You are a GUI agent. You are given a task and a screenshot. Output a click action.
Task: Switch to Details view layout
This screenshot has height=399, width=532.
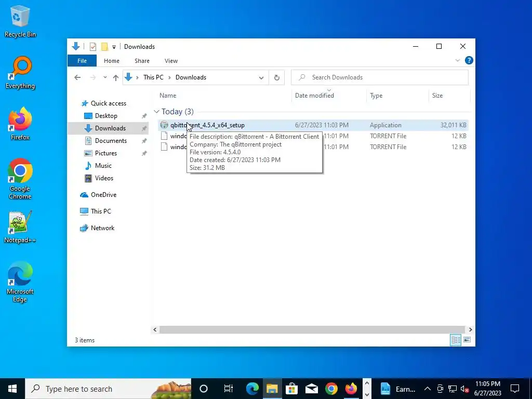tap(456, 340)
